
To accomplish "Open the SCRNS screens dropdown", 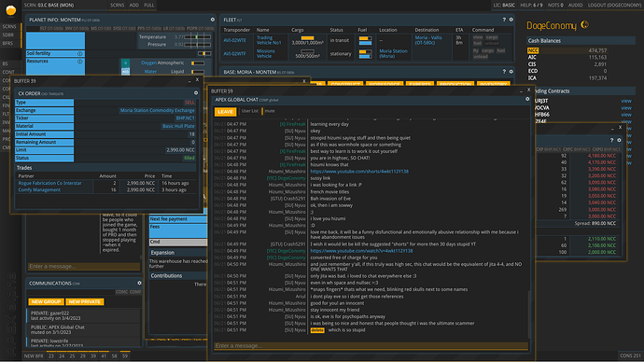I will click(117, 5).
